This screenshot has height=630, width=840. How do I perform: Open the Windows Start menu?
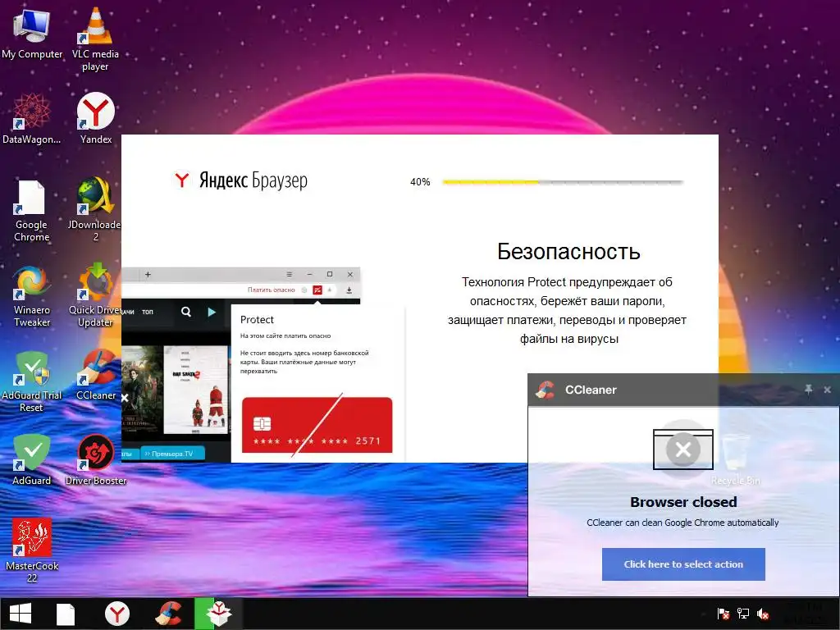21,614
